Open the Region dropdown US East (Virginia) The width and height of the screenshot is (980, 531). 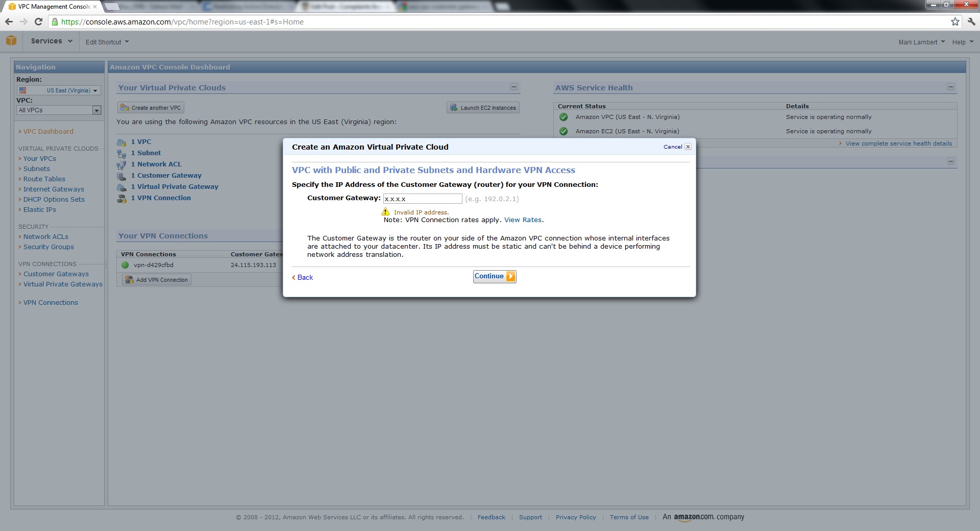tap(59, 90)
